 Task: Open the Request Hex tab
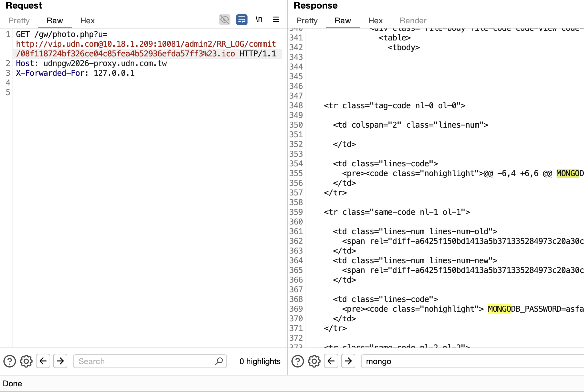coord(88,21)
